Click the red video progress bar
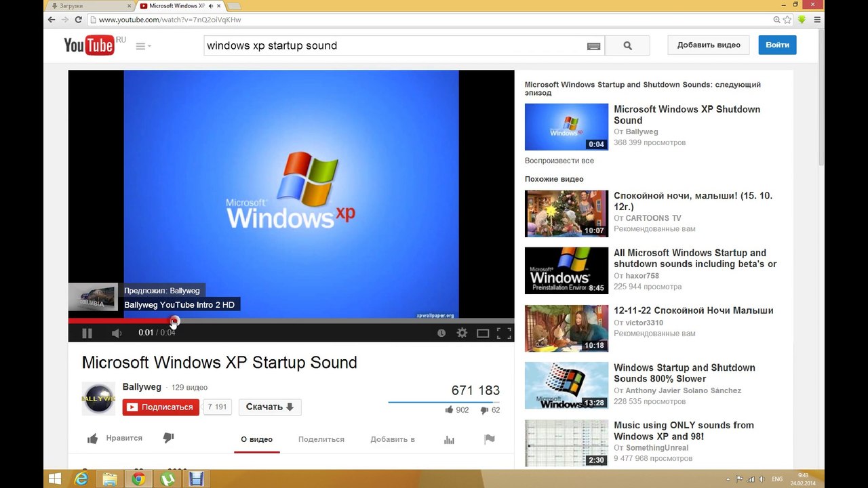This screenshot has height=488, width=868. [x=121, y=321]
